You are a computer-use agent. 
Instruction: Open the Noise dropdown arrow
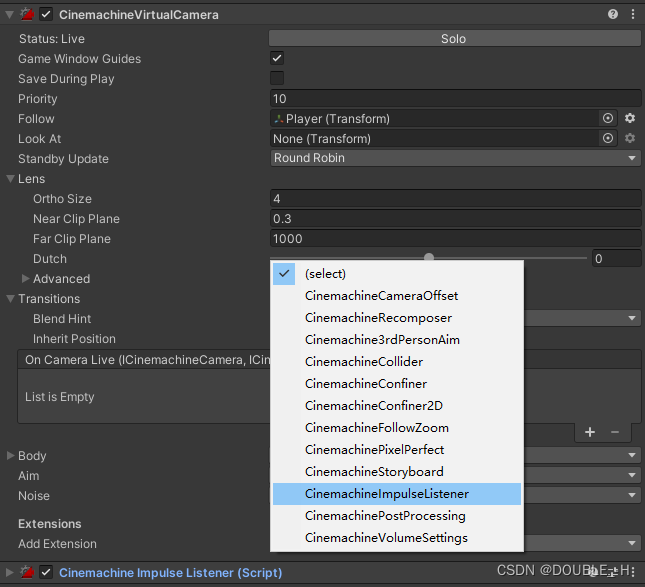[x=632, y=495]
